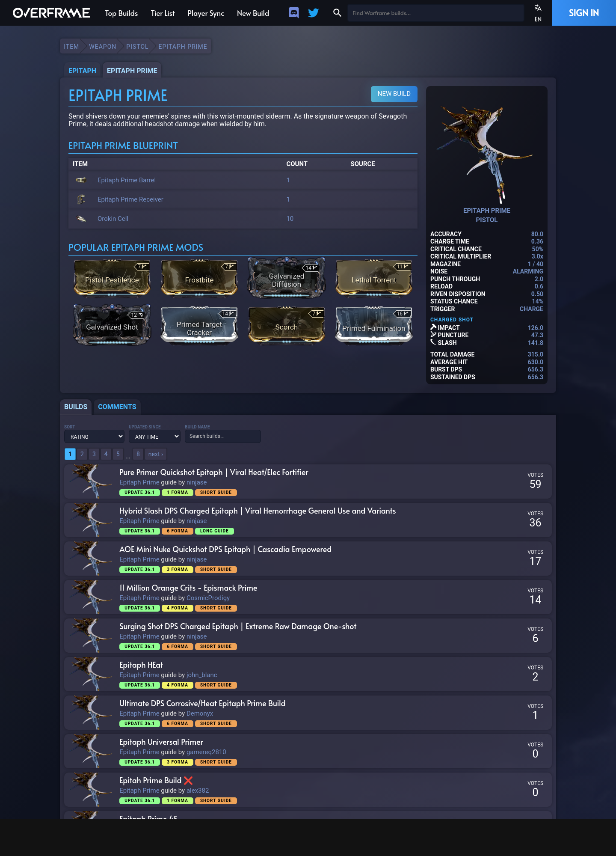Switch to the Epitaph tab
616x856 pixels.
pyautogui.click(x=82, y=71)
